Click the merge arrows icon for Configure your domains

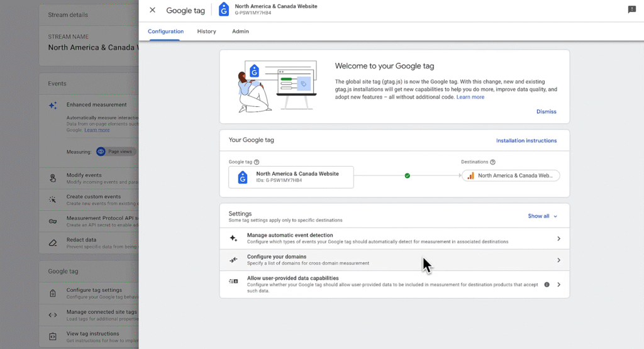(x=233, y=260)
